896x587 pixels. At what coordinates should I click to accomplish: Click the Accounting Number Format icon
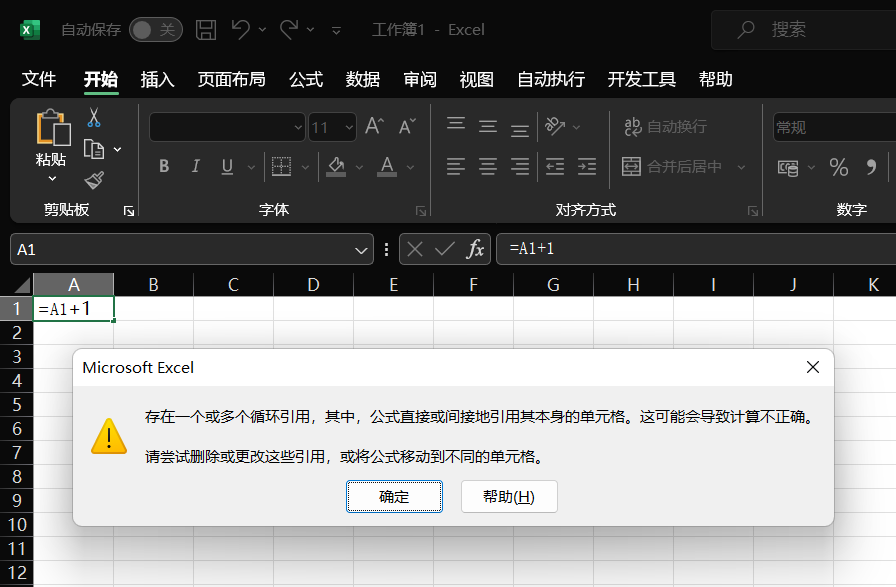pyautogui.click(x=789, y=167)
